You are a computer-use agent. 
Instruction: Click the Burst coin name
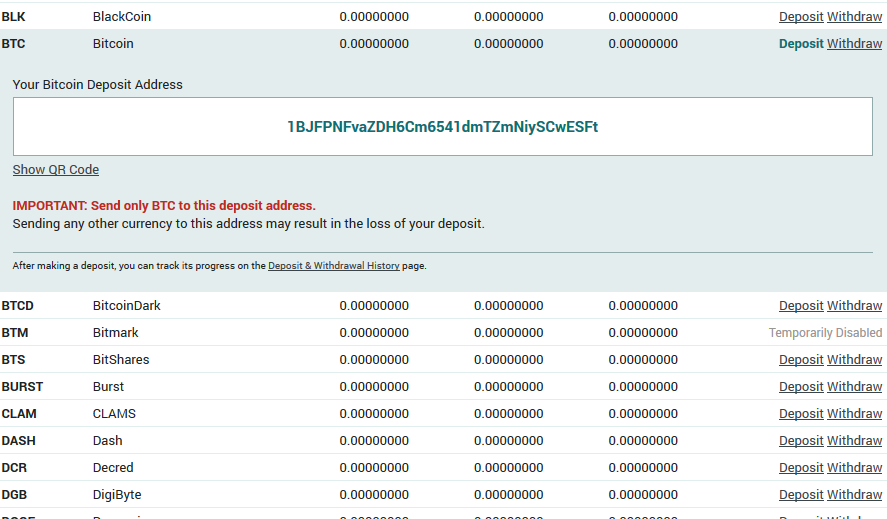pos(108,387)
